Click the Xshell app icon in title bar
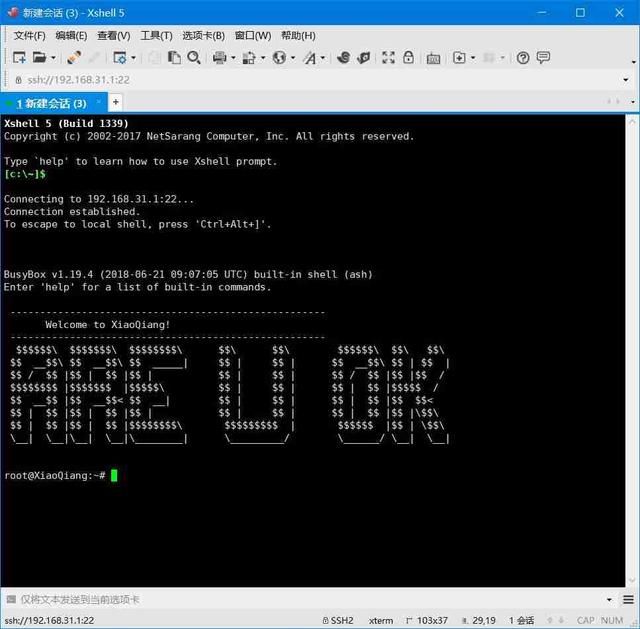The height and width of the screenshot is (629, 640). 13,12
